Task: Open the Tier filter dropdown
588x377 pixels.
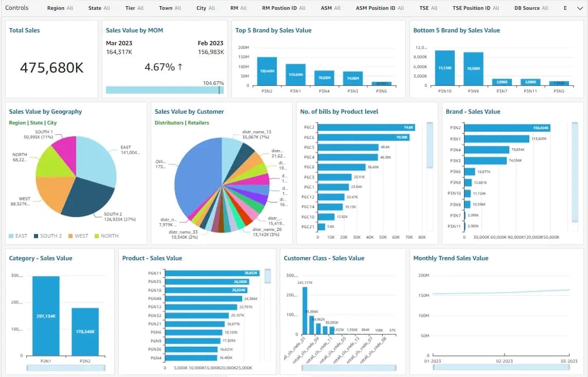Action: pos(133,8)
